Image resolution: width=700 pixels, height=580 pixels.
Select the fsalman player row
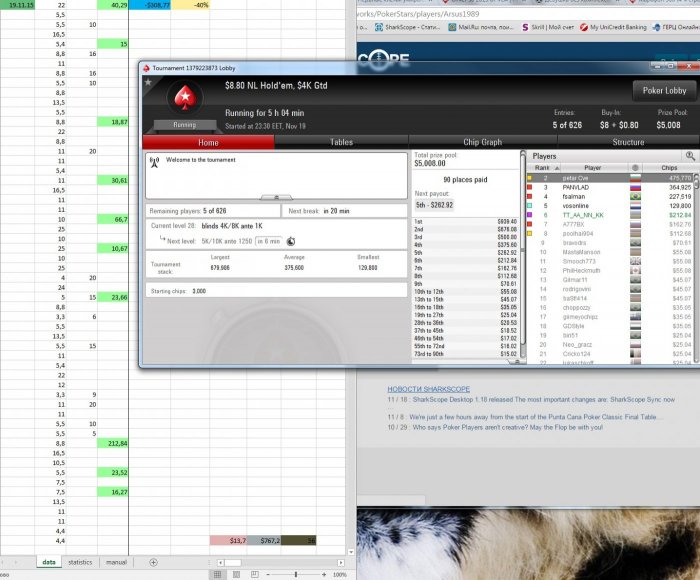pos(610,196)
